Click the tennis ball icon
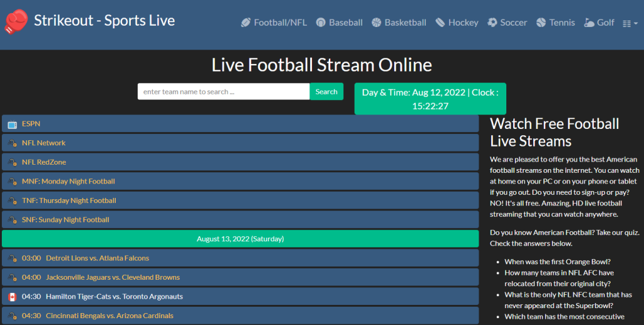644x325 pixels. (541, 23)
